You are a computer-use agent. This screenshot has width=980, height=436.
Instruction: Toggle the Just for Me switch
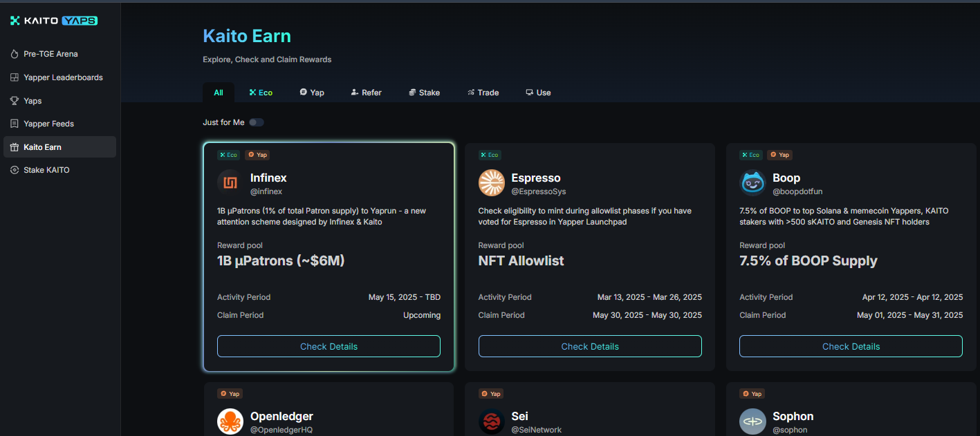click(x=257, y=122)
